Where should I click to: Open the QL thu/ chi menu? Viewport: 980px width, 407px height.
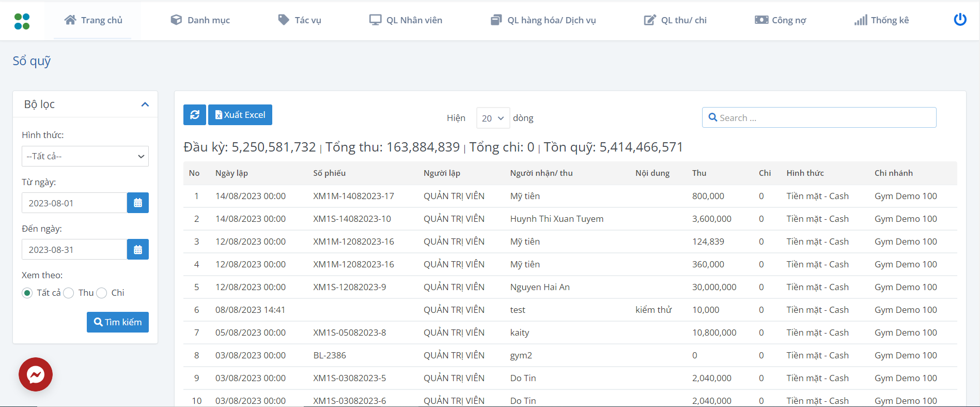click(675, 20)
